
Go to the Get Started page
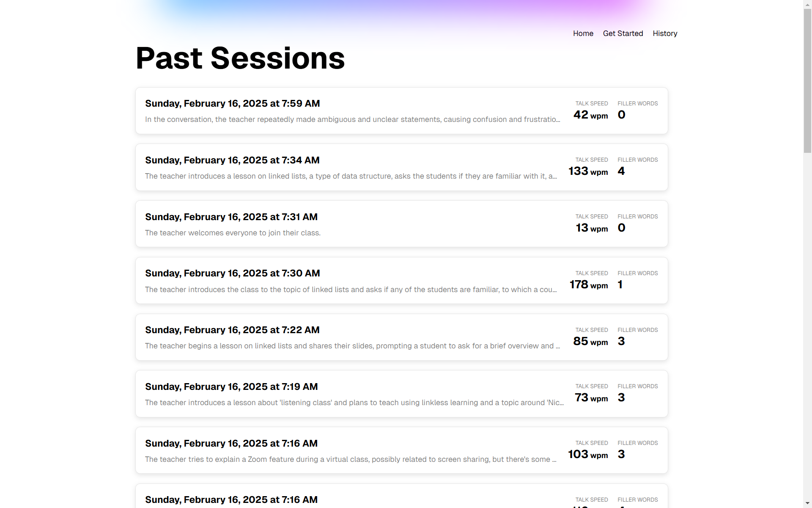623,33
